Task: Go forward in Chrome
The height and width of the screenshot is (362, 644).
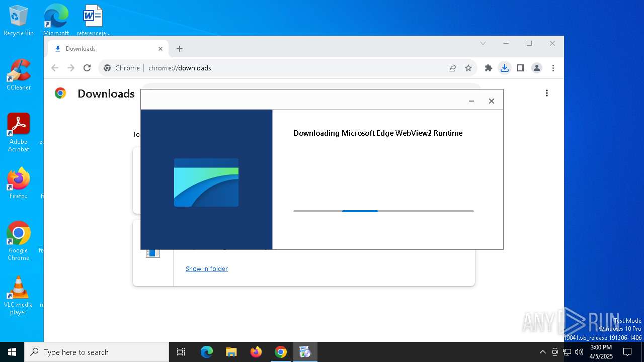Action: point(71,68)
